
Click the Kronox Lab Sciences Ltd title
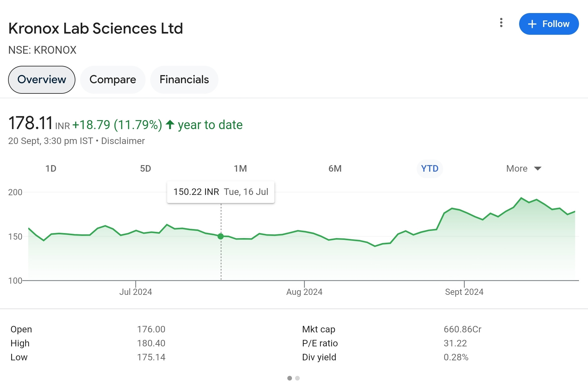pos(96,29)
